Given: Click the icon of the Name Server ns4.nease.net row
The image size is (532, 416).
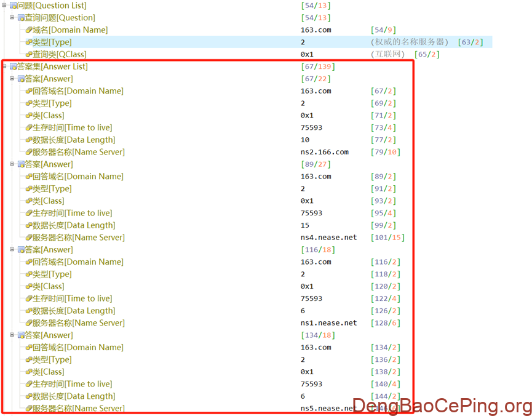Looking at the screenshot, I should pyautogui.click(x=28, y=238).
